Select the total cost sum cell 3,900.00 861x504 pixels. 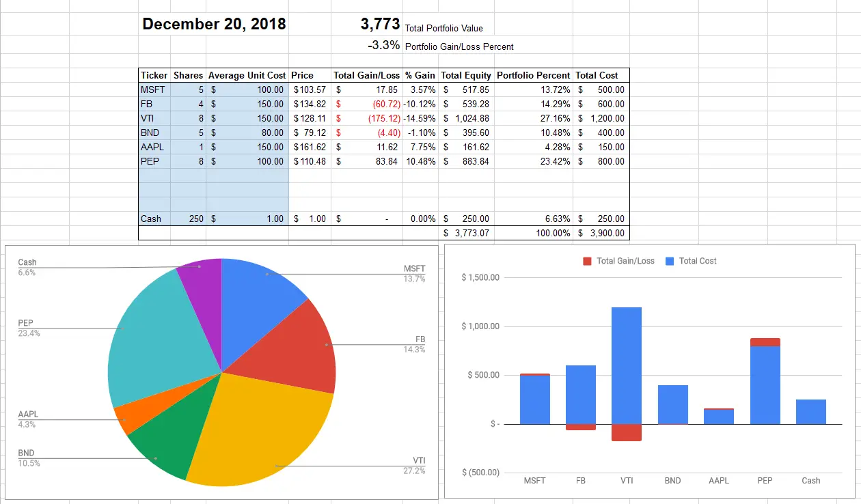(x=601, y=233)
